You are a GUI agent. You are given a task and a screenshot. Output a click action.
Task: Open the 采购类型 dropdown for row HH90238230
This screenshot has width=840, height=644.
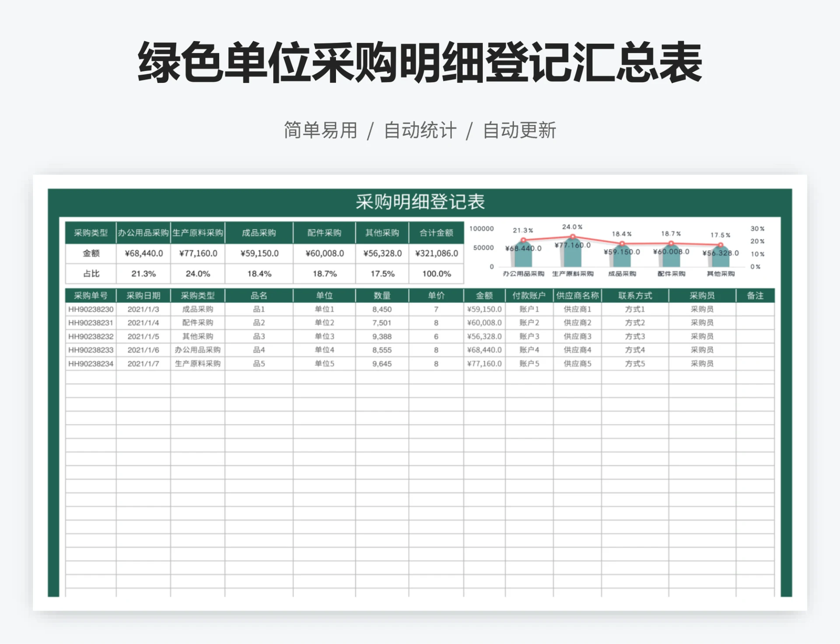coord(198,309)
